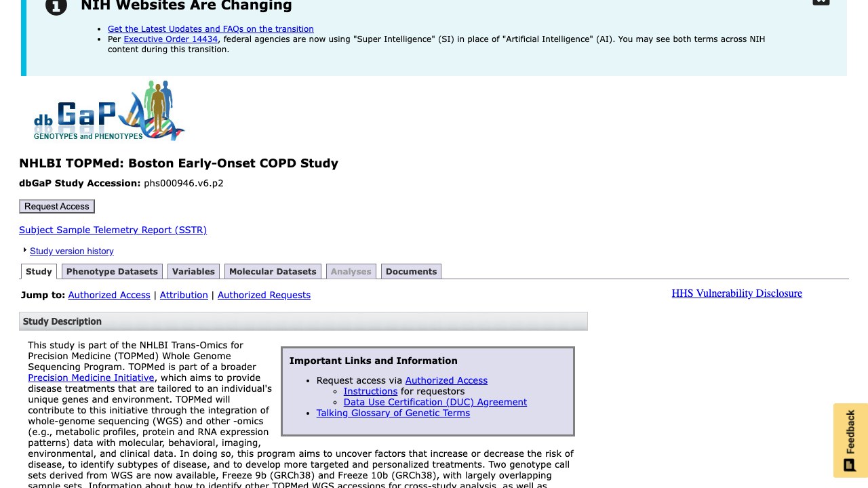Click the info icon in the NIH banner
The width and height of the screenshot is (868, 488).
click(56, 5)
